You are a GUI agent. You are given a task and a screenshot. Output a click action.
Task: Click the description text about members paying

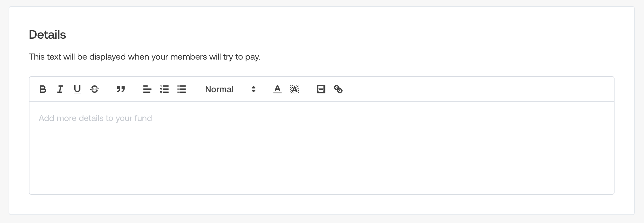point(145,57)
